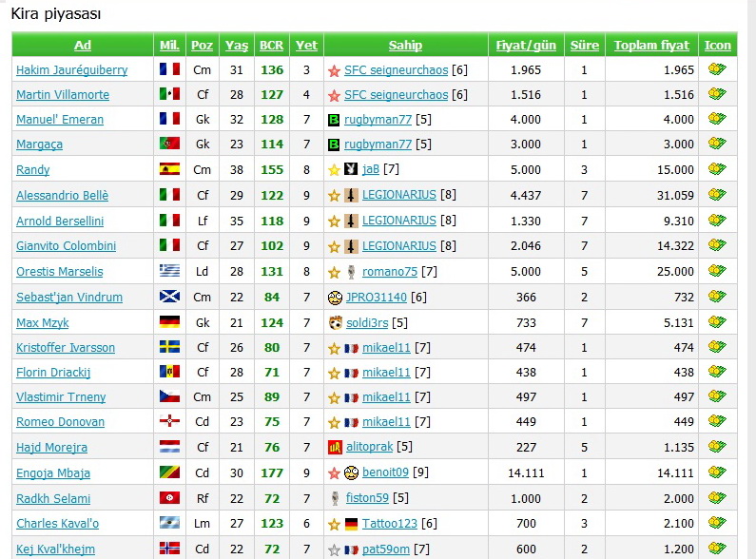Click the German flag beside Tattoo123
This screenshot has width=756, height=559.
click(x=351, y=524)
